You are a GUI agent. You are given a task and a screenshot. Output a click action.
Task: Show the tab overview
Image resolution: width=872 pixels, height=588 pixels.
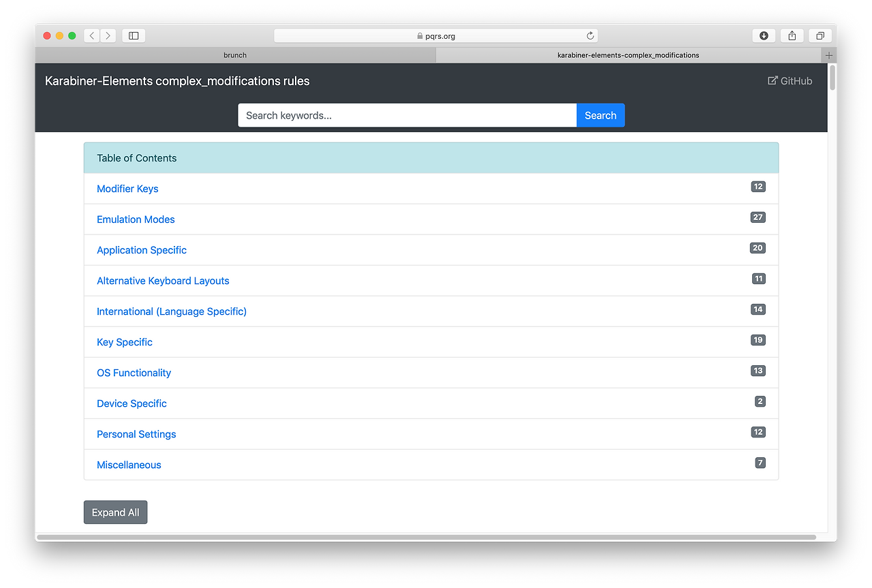820,35
